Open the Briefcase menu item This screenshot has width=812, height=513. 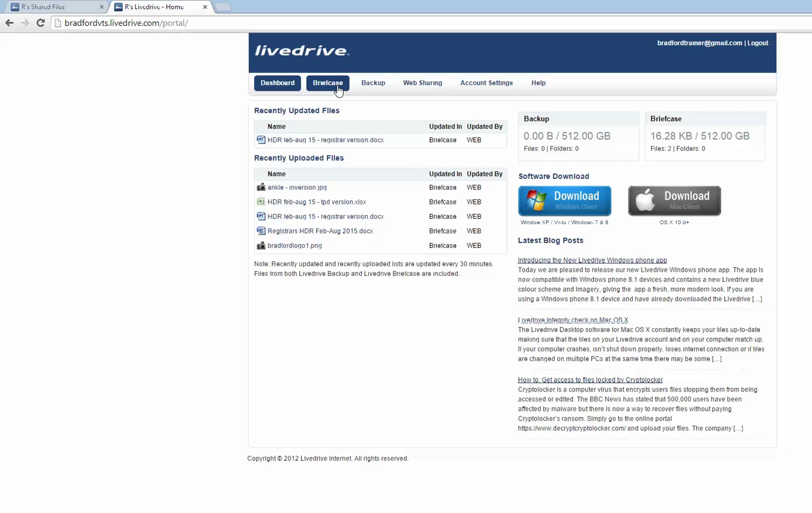click(x=327, y=83)
